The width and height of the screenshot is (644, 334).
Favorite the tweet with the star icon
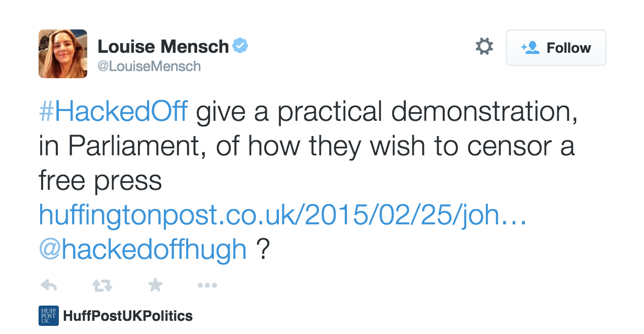point(155,285)
